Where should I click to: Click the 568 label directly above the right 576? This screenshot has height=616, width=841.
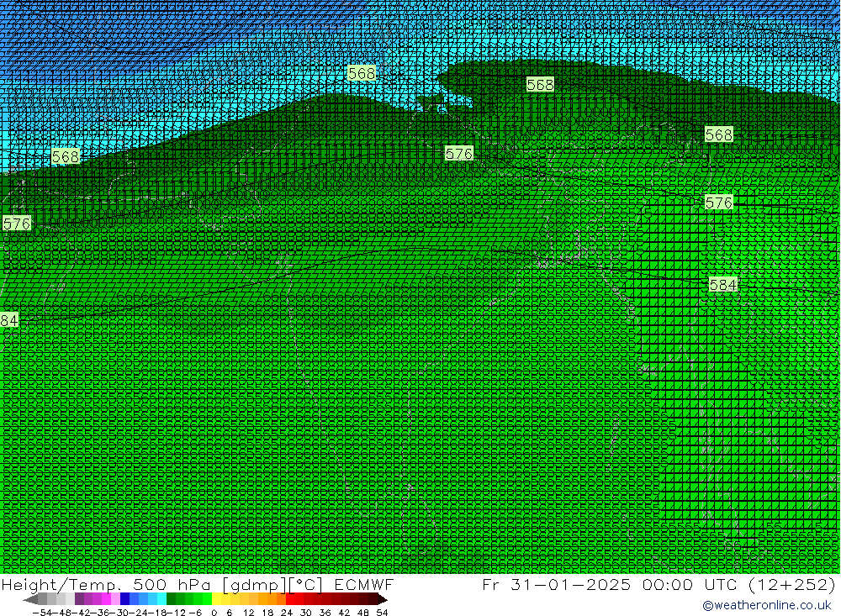718,134
